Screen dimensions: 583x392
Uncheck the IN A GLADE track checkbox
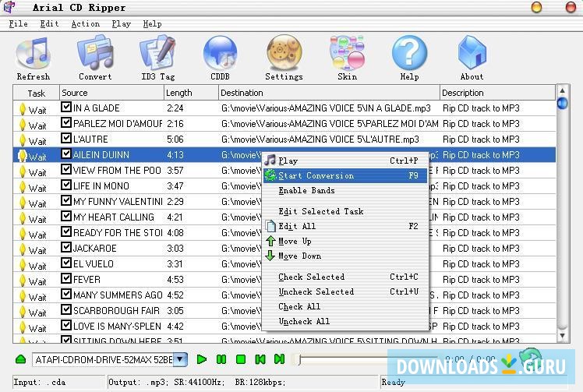65,107
